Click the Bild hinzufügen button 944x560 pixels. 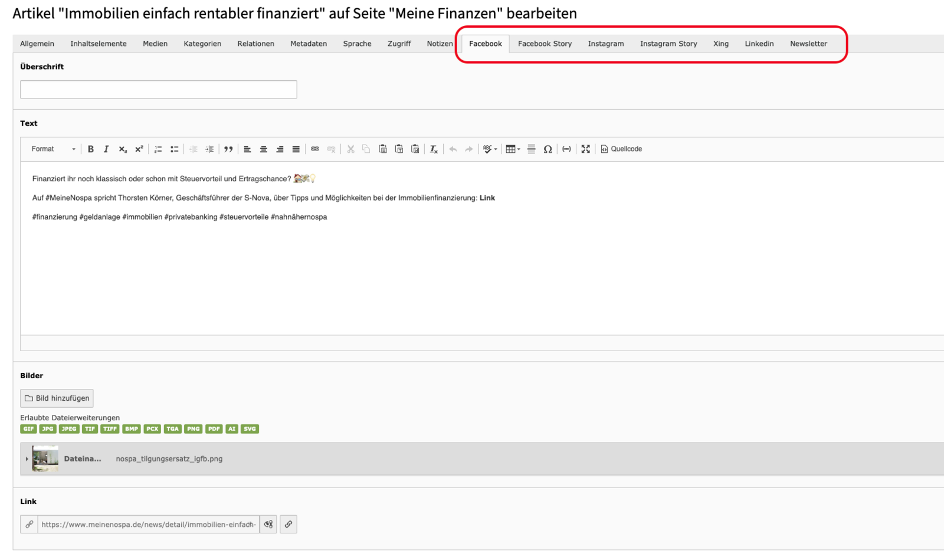57,398
